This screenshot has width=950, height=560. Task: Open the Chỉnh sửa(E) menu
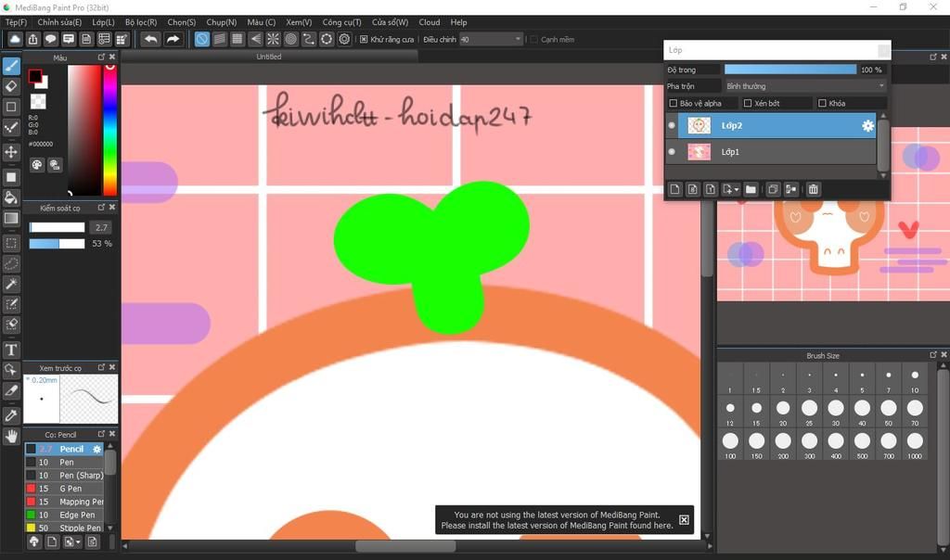click(x=59, y=22)
